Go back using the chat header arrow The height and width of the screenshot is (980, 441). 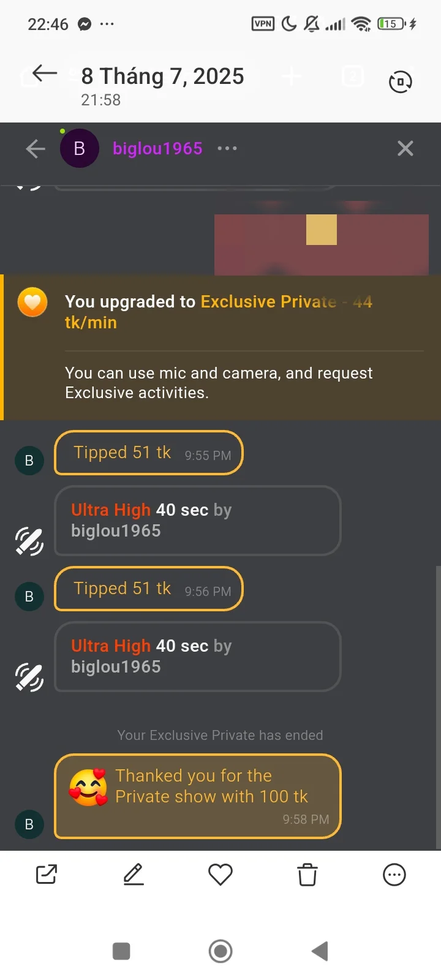(36, 149)
